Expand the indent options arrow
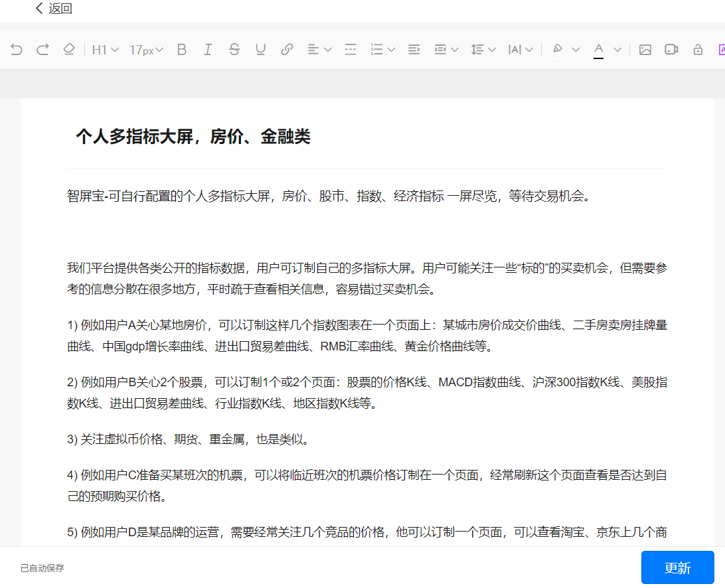Screen dimensions: 725x588 coord(455,50)
